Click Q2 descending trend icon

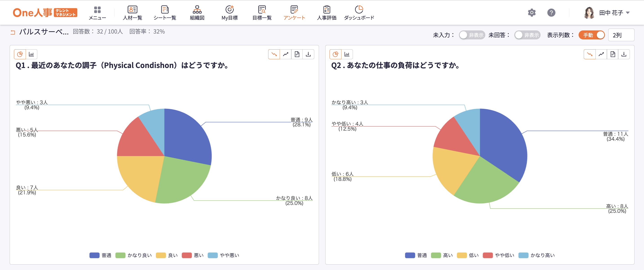coord(590,54)
